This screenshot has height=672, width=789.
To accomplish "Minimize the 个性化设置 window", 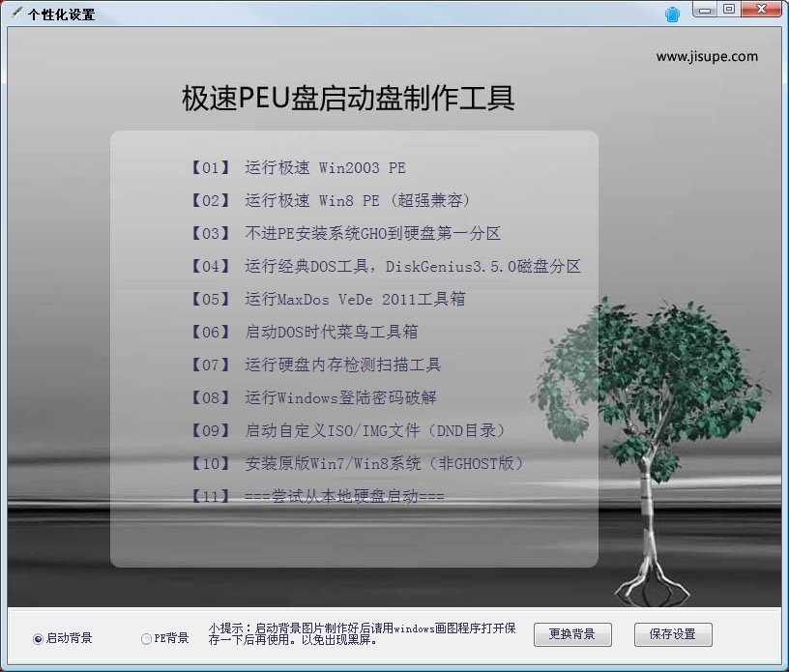I will coord(705,10).
